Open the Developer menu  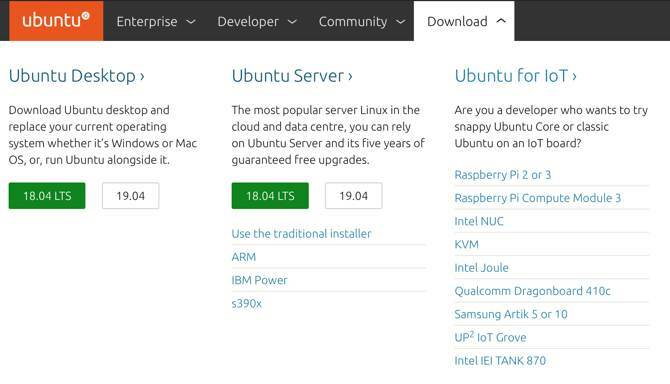(x=248, y=21)
